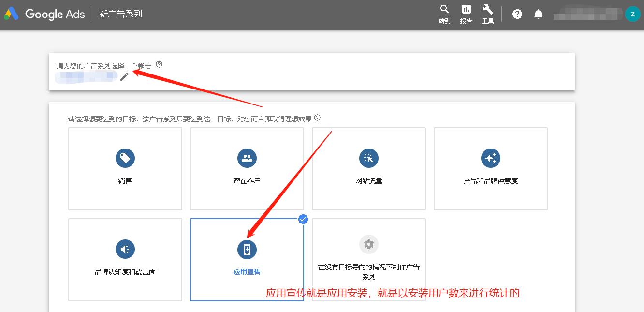Screen dimensions: 644x312
Task: Open the account edit pencil control
Action: pyautogui.click(x=124, y=76)
